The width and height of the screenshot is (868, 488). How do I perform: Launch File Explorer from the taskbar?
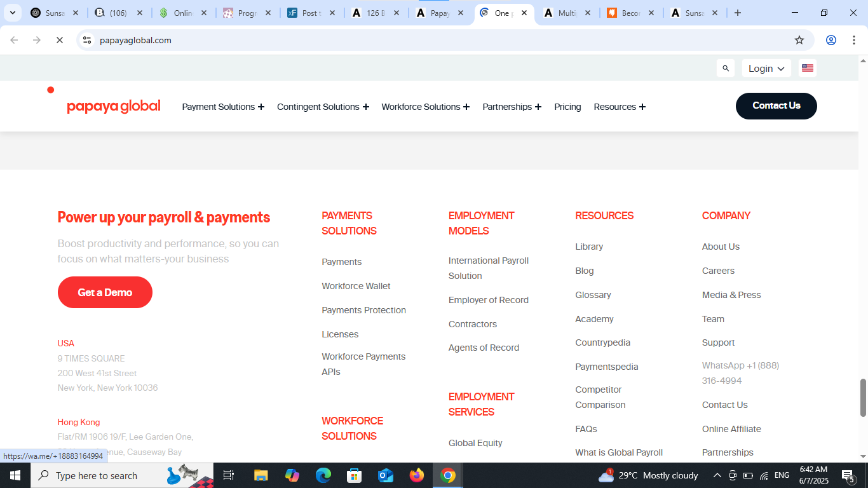(261, 475)
